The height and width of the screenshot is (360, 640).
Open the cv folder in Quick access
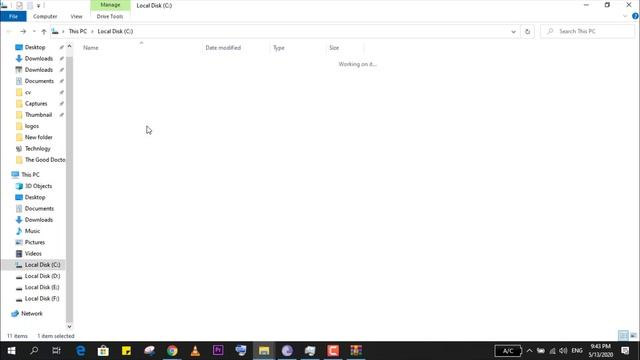[x=28, y=92]
